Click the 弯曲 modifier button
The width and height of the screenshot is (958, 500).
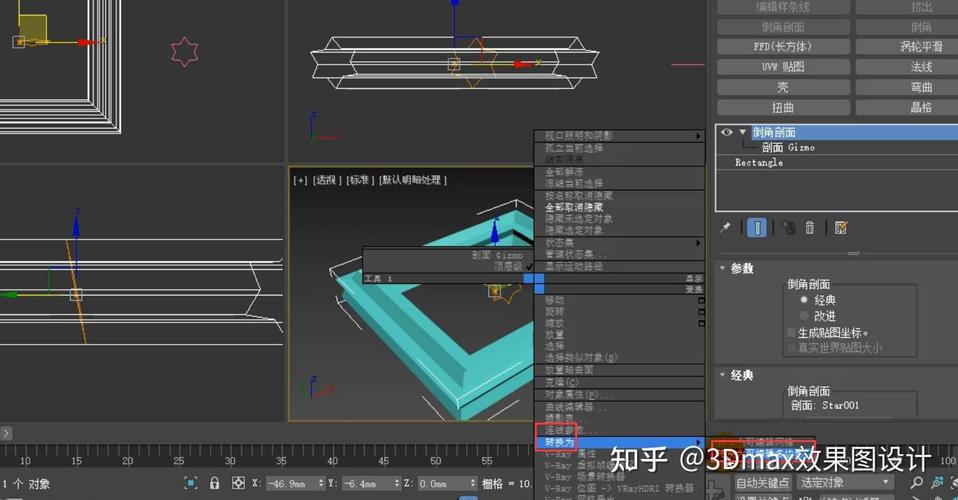907,87
